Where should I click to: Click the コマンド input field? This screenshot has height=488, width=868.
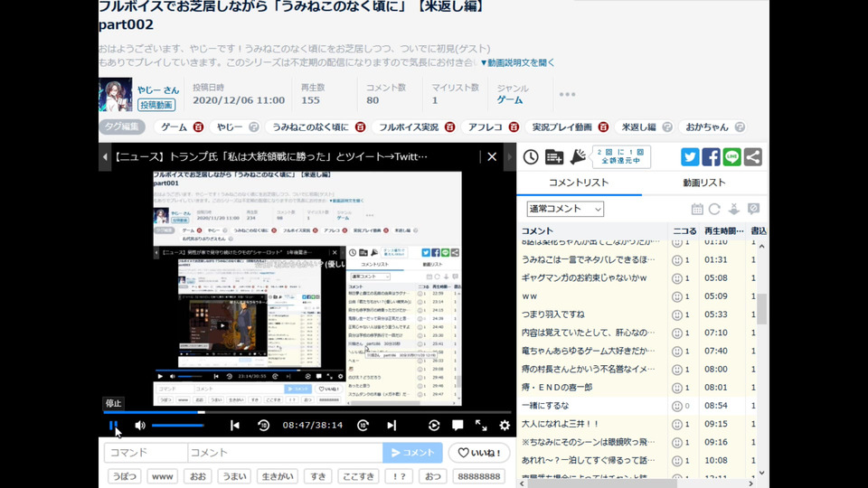pos(146,453)
